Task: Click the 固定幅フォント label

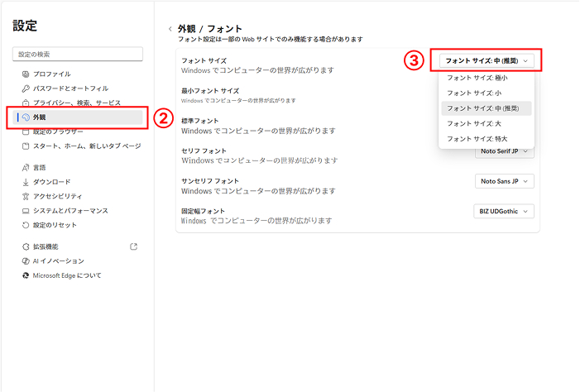Action: tap(203, 211)
